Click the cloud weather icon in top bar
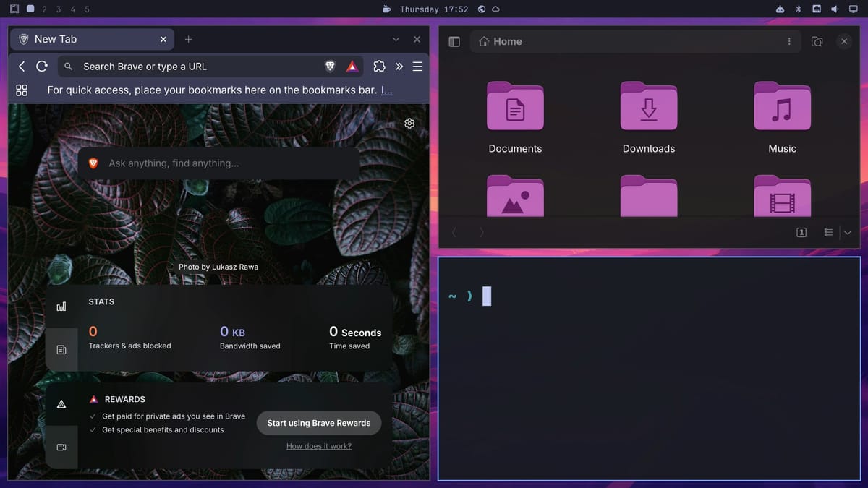 click(495, 9)
